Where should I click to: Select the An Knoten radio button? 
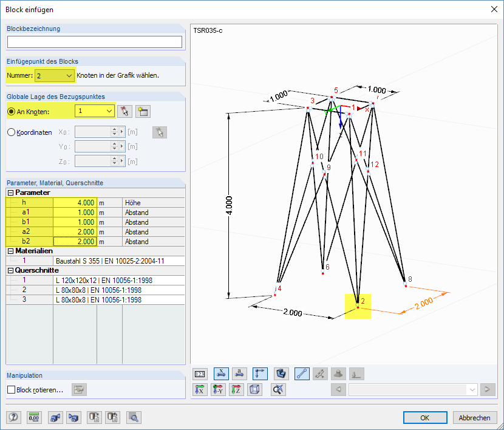pyautogui.click(x=11, y=111)
